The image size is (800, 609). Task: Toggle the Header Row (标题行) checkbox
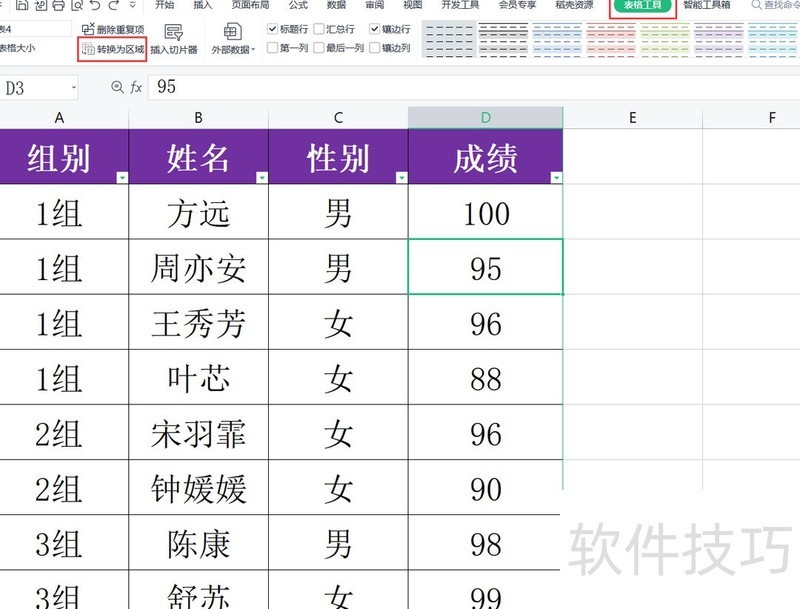[273, 29]
